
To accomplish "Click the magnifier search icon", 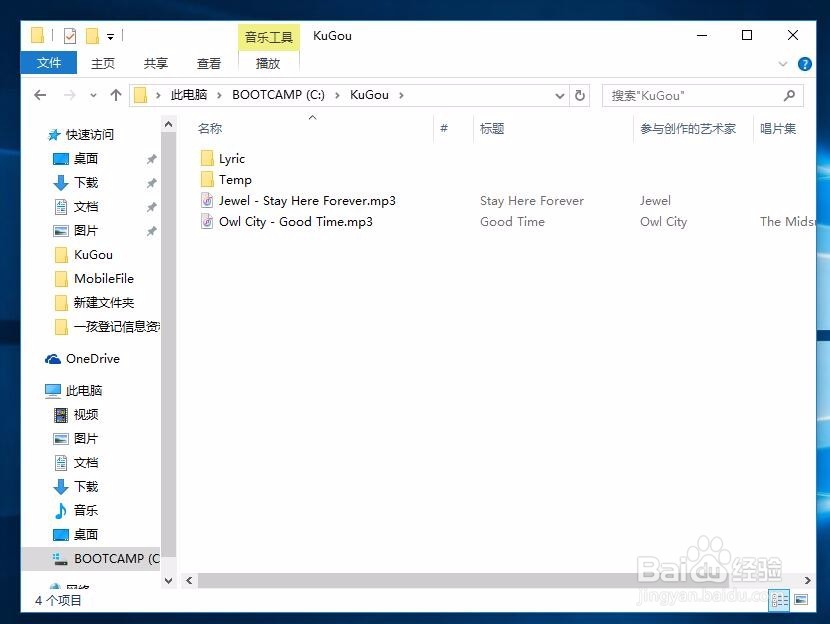I will coord(789,96).
